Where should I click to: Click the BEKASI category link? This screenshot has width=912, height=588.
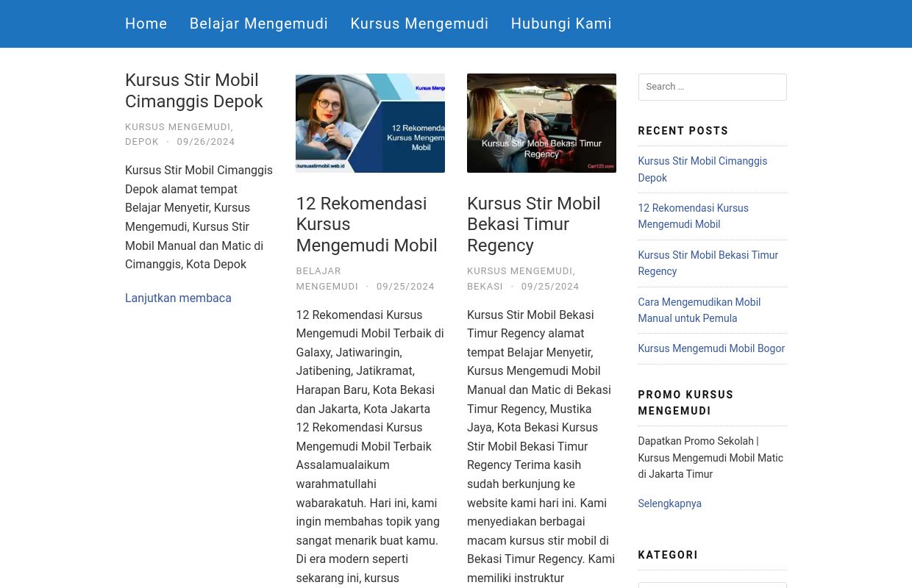[485, 286]
